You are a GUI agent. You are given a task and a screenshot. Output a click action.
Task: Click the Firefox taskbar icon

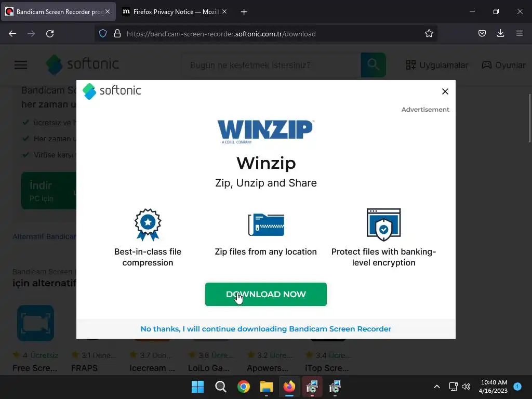tap(289, 387)
